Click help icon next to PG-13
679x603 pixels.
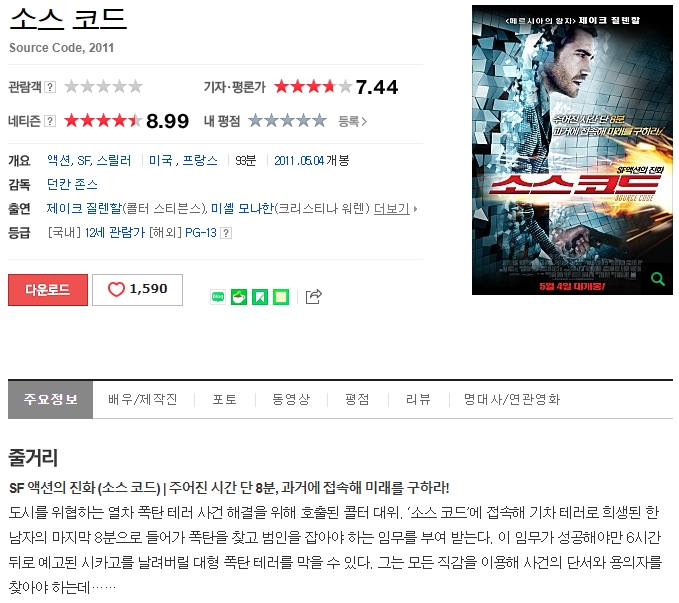pyautogui.click(x=226, y=233)
